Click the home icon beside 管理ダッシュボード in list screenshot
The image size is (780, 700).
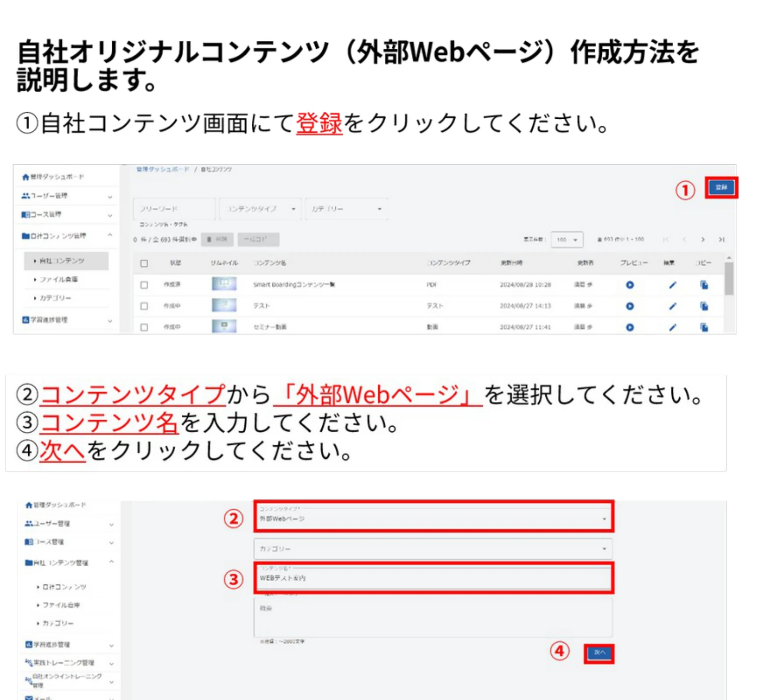point(25,177)
